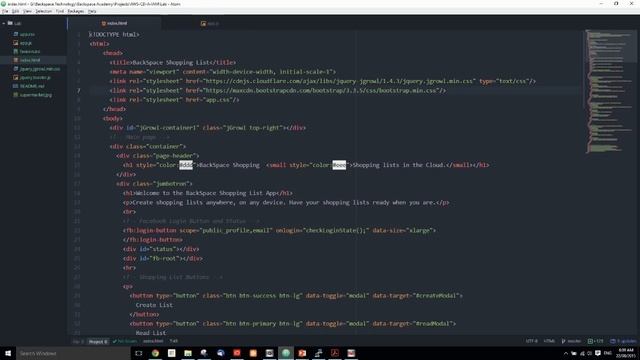Change the HTML grammar selector
This screenshot has height=360, width=640.
549,341
